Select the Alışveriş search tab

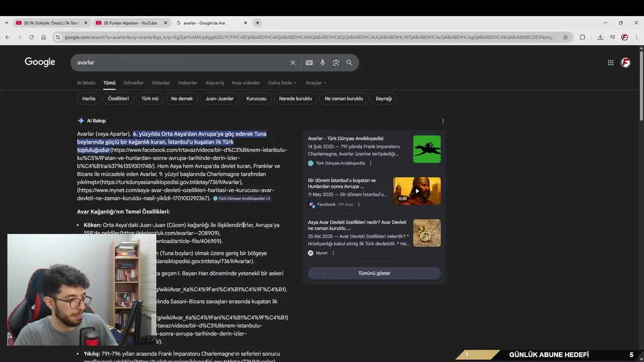click(215, 83)
